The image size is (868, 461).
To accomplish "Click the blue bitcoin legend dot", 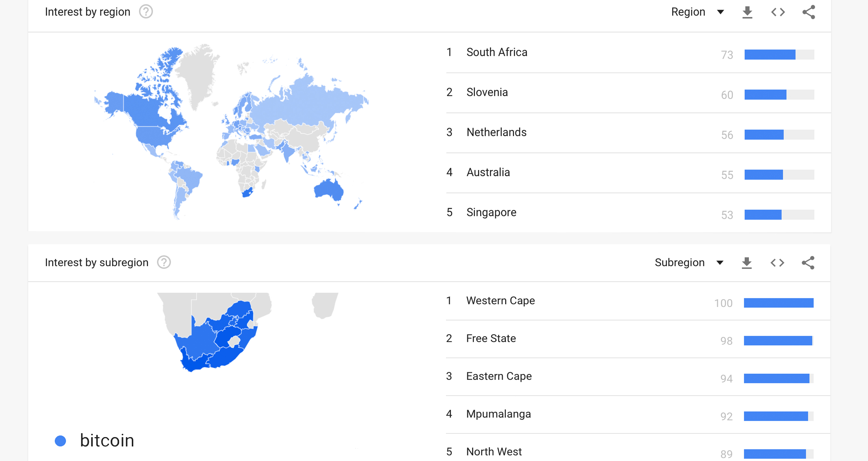I will [60, 441].
